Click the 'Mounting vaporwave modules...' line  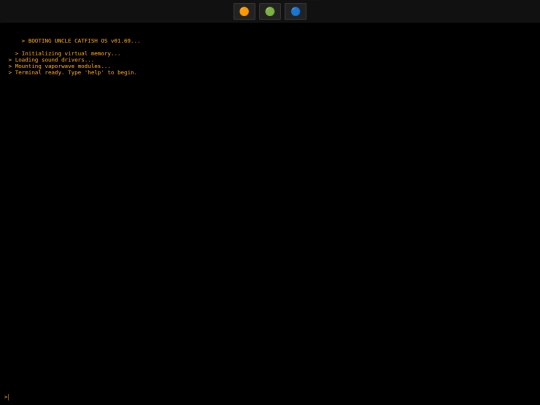[59, 66]
